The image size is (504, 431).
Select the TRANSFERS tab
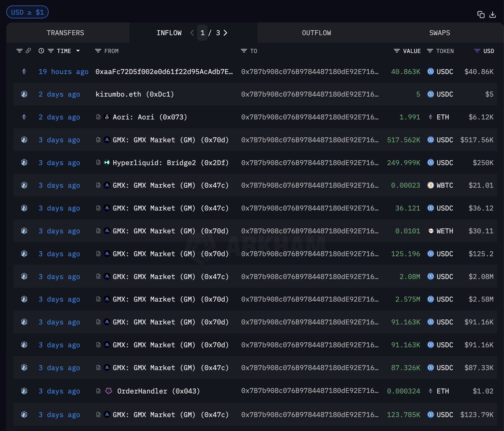(x=65, y=32)
